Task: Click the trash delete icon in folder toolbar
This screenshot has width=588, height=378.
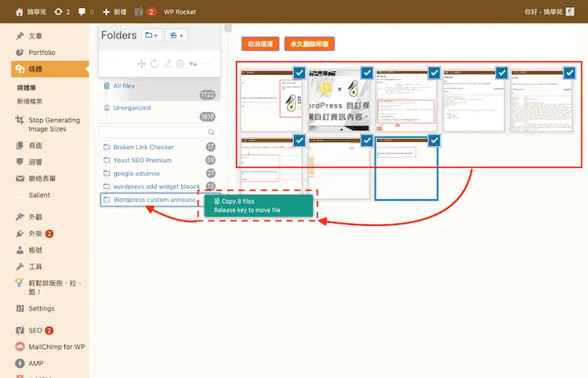Action: click(180, 64)
